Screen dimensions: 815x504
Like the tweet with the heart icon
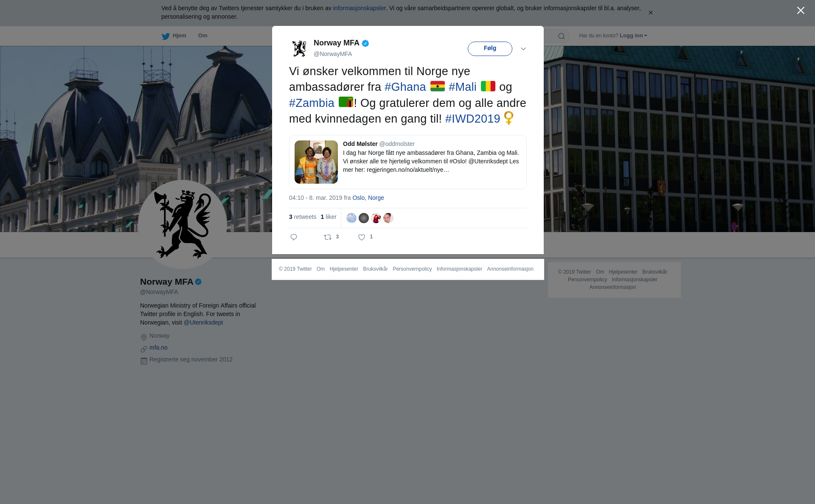coord(362,237)
